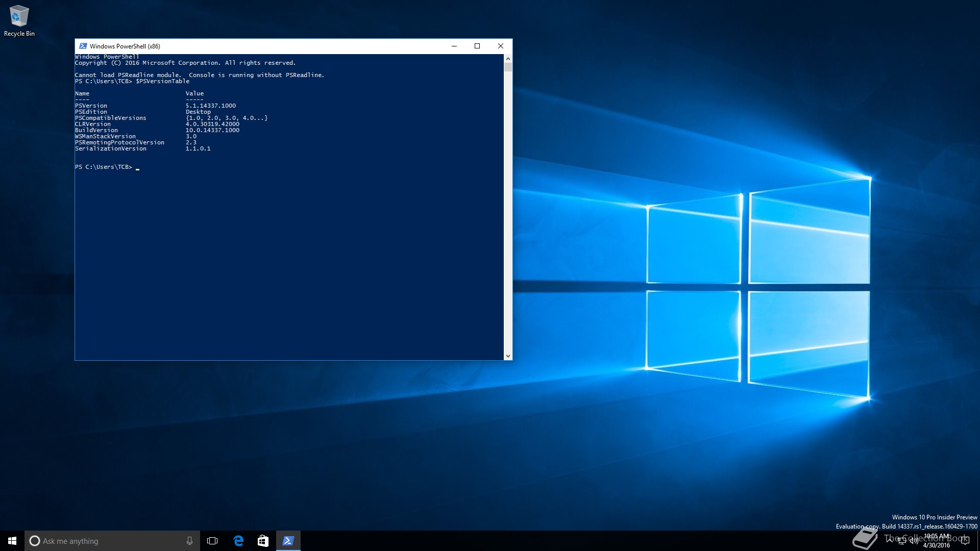Click the scrollbar up arrow in PowerShell

(x=508, y=59)
